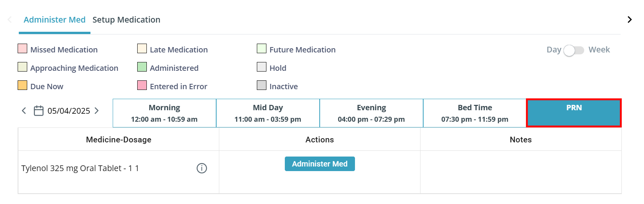
Task: Click the Due Now orange swatch
Action: point(23,85)
